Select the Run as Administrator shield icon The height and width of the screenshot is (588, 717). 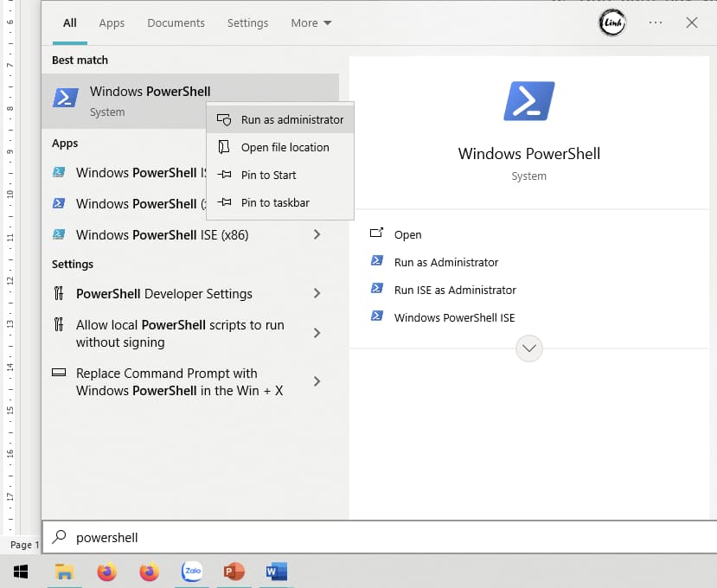[x=225, y=119]
